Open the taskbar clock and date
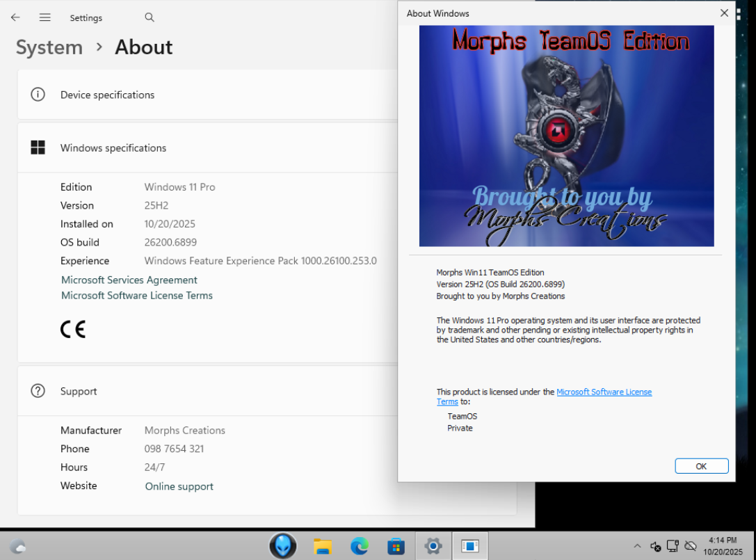This screenshot has height=560, width=756. 723,546
